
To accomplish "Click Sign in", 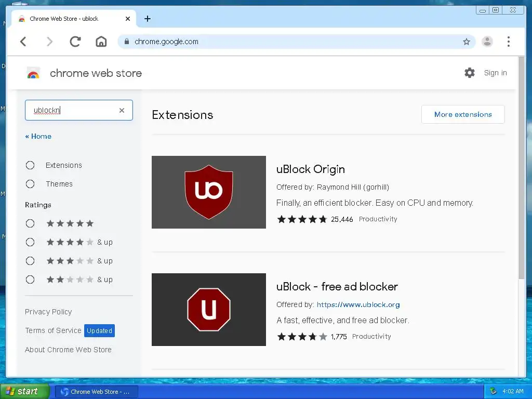I will [x=495, y=73].
